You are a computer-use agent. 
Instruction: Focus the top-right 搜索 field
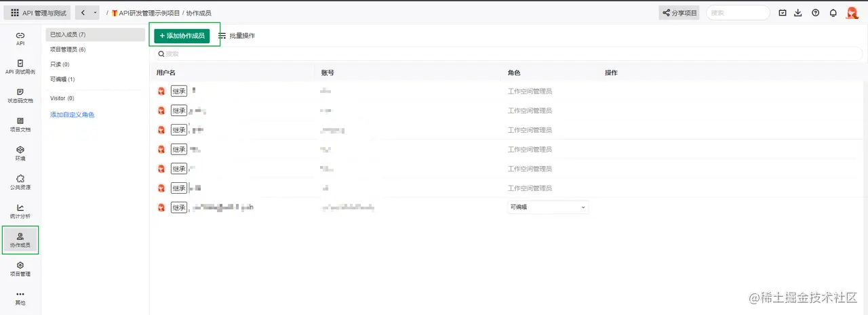pyautogui.click(x=738, y=12)
